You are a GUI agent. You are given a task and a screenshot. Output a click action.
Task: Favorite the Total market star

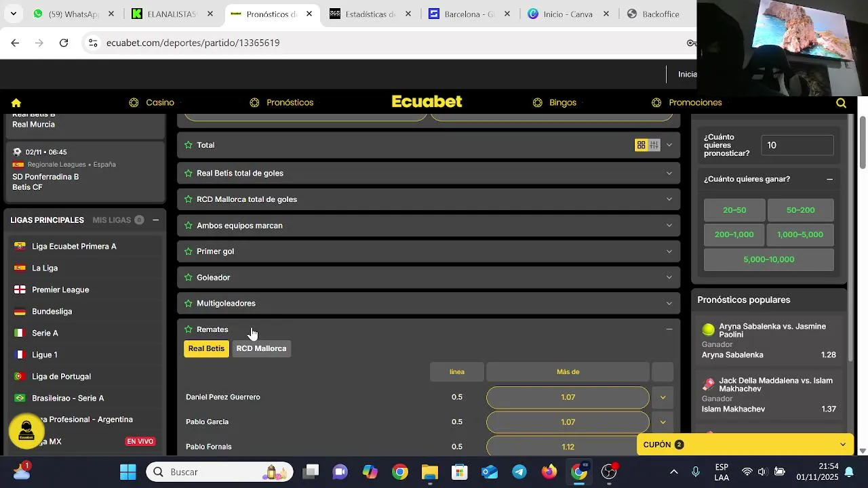coord(189,145)
